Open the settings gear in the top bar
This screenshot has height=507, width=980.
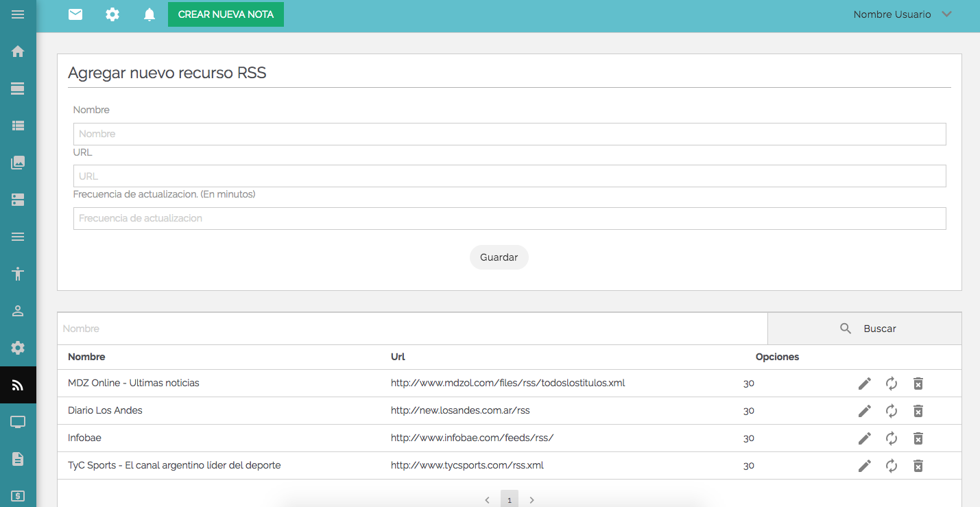tap(112, 14)
